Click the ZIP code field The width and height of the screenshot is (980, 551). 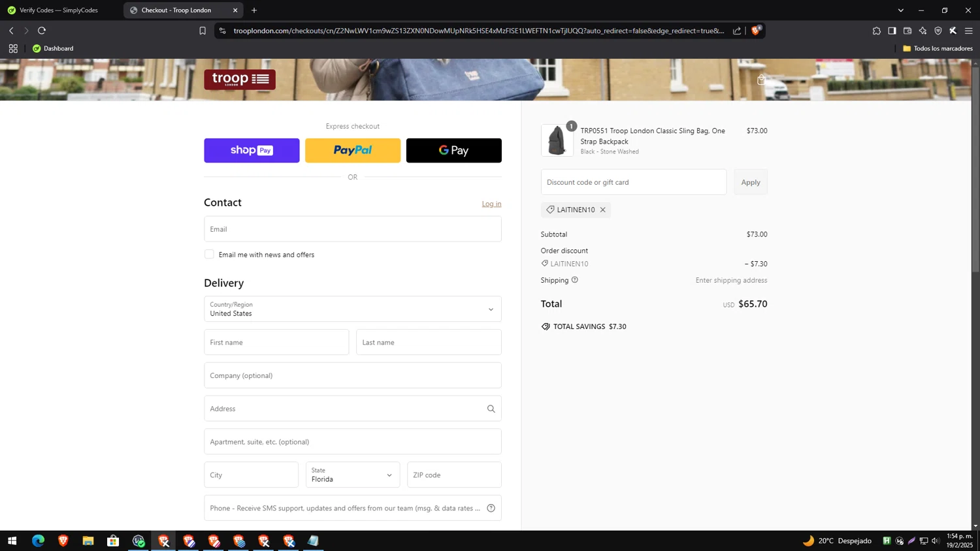(x=454, y=475)
